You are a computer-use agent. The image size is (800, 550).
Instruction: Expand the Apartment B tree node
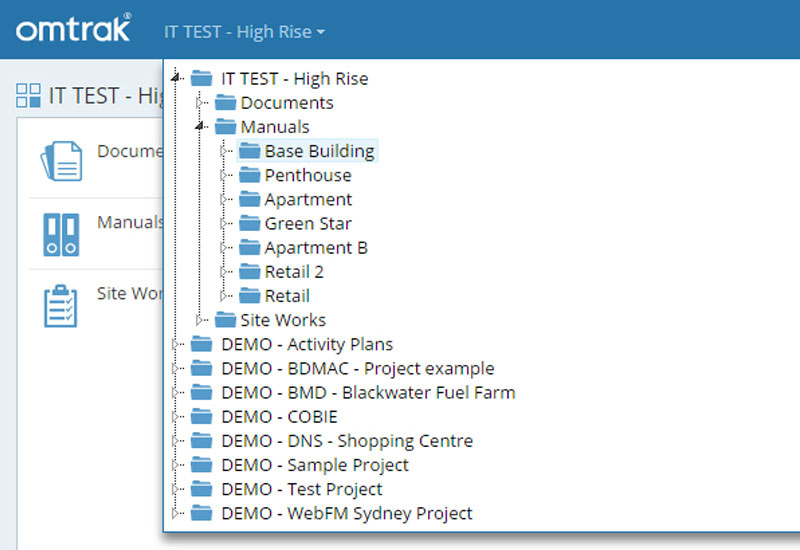pyautogui.click(x=223, y=248)
